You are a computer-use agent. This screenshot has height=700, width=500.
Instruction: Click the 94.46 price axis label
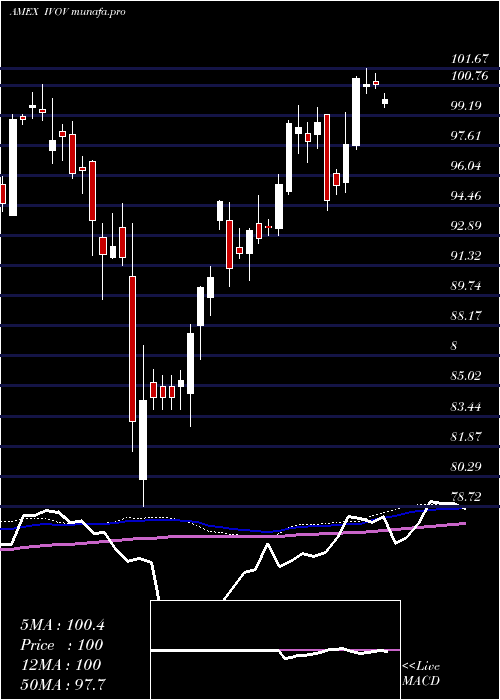click(466, 196)
